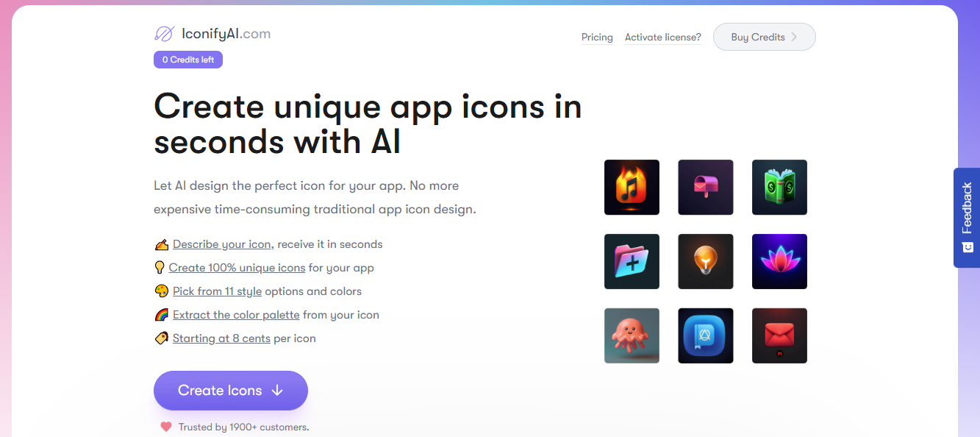Follow the Create 100% unique icons link
Viewport: 980px width, 437px height.
237,268
